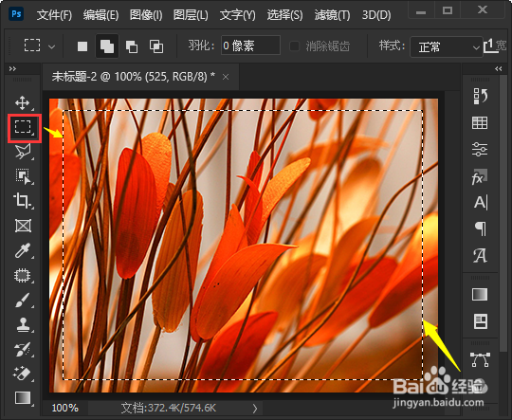Choose the Subtract from selection mode
This screenshot has height=420, width=512.
(132, 46)
